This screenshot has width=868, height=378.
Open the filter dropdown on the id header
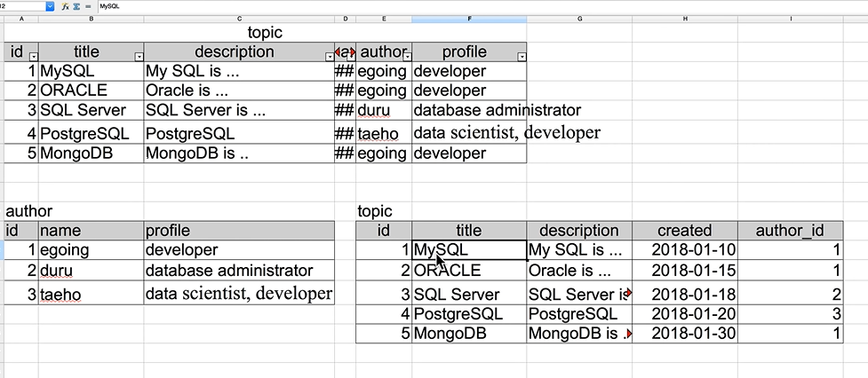(x=33, y=57)
